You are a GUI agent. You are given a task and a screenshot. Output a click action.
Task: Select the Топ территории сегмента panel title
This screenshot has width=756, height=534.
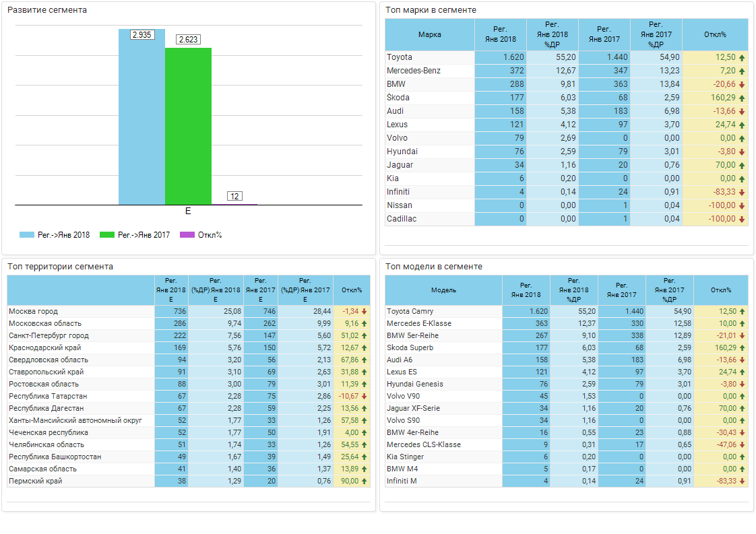60,267
